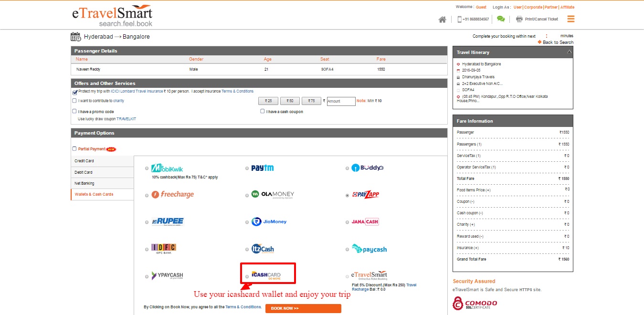Log in as User

pos(517,7)
